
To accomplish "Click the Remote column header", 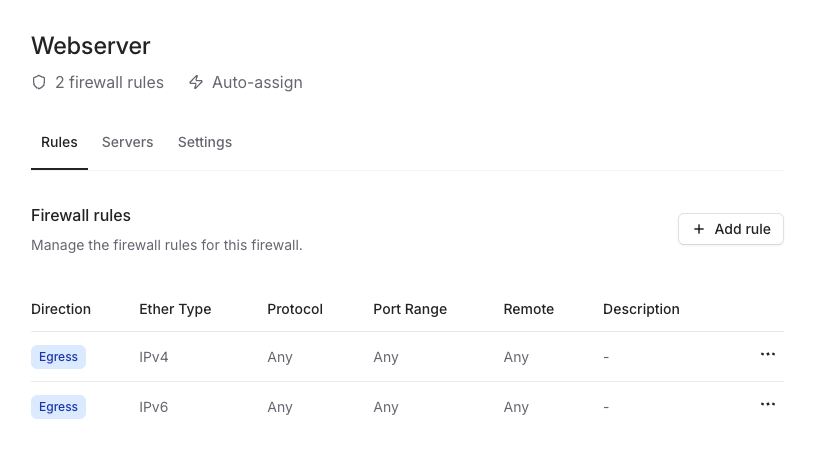I will tap(529, 309).
